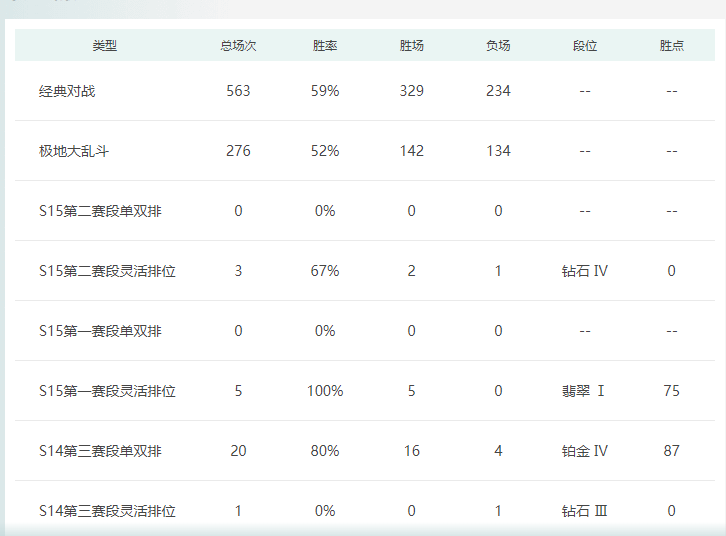Click the 87 league points cell

[672, 451]
